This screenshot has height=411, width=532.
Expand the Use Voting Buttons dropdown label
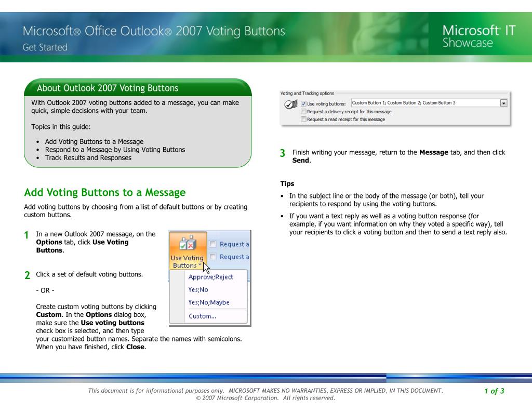(187, 262)
